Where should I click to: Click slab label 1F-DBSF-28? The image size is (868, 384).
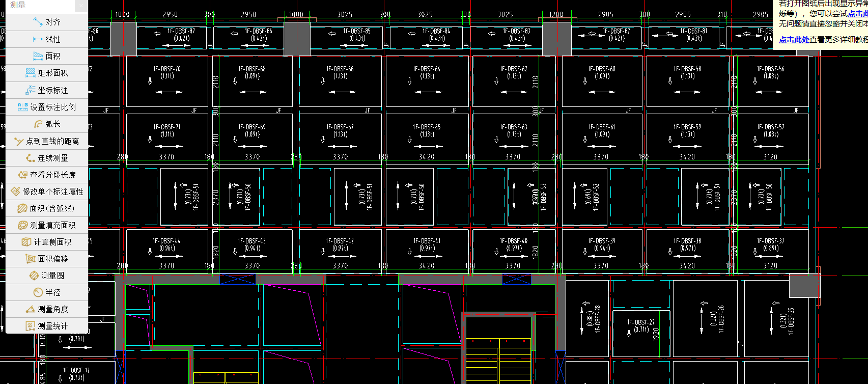[598, 319]
